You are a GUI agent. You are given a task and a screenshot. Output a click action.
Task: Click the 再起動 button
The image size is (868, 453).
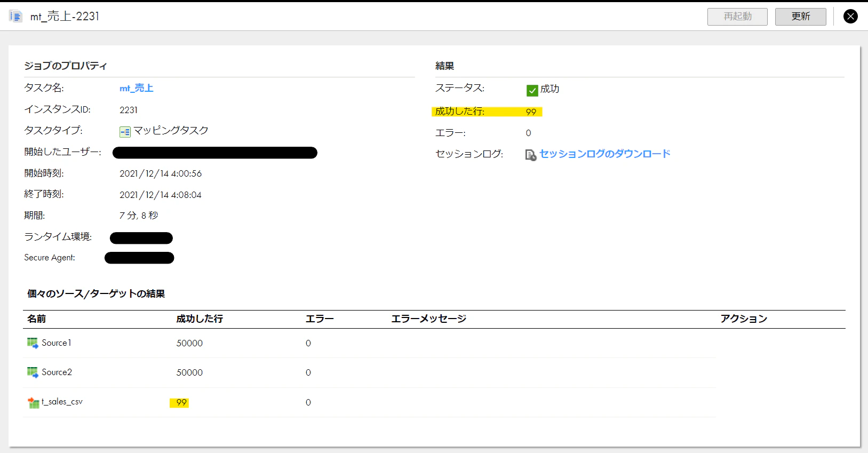point(737,17)
